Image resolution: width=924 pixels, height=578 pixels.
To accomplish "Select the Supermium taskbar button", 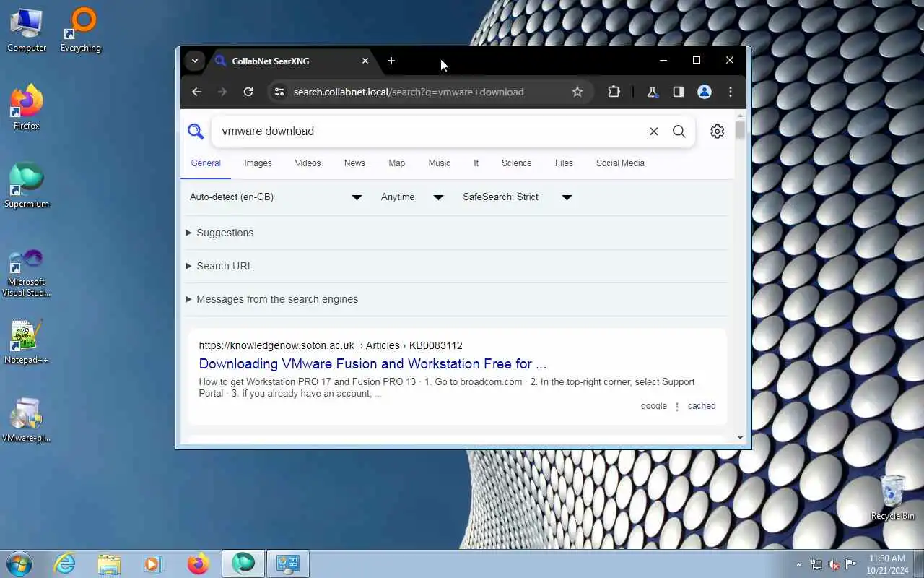I will 243,564.
